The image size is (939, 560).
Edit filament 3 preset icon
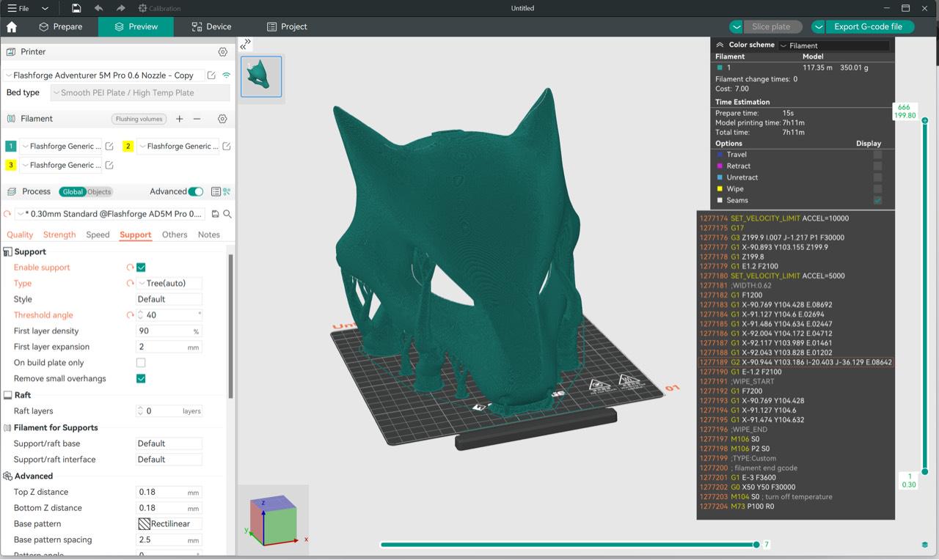pos(109,165)
